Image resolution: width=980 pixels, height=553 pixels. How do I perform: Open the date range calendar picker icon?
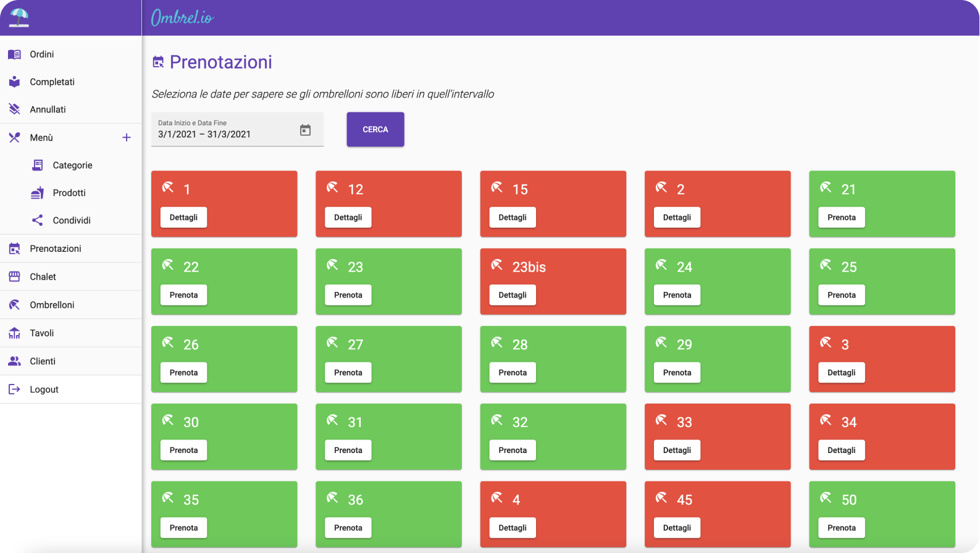point(305,130)
